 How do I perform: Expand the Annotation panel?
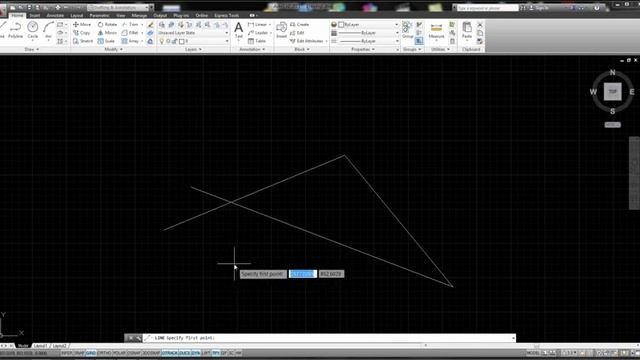[x=252, y=49]
